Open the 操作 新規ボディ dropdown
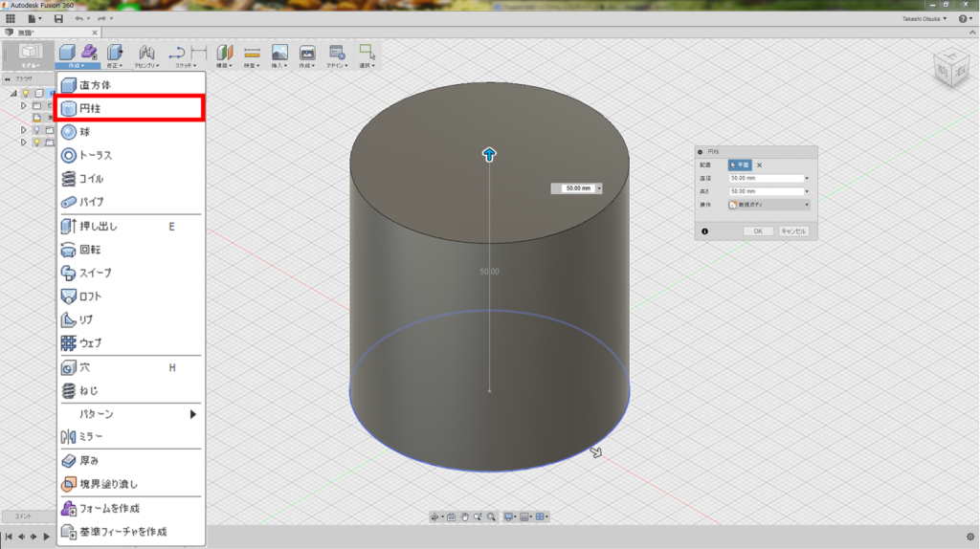 (x=768, y=205)
